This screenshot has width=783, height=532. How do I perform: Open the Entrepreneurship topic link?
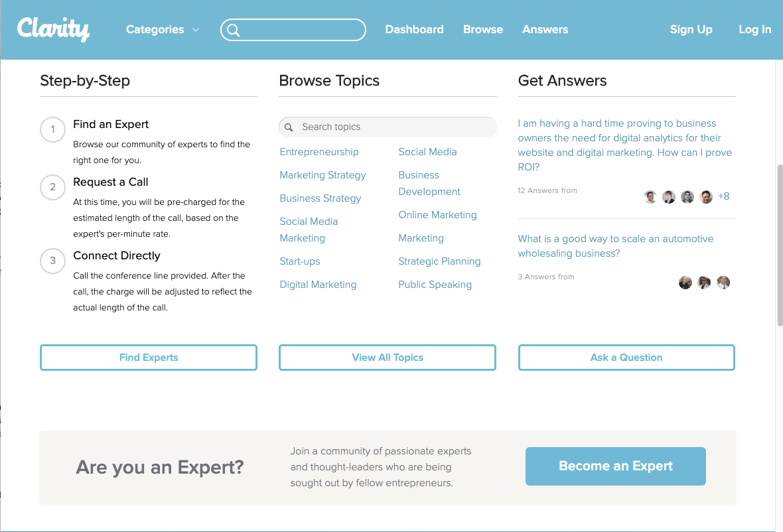coord(319,152)
